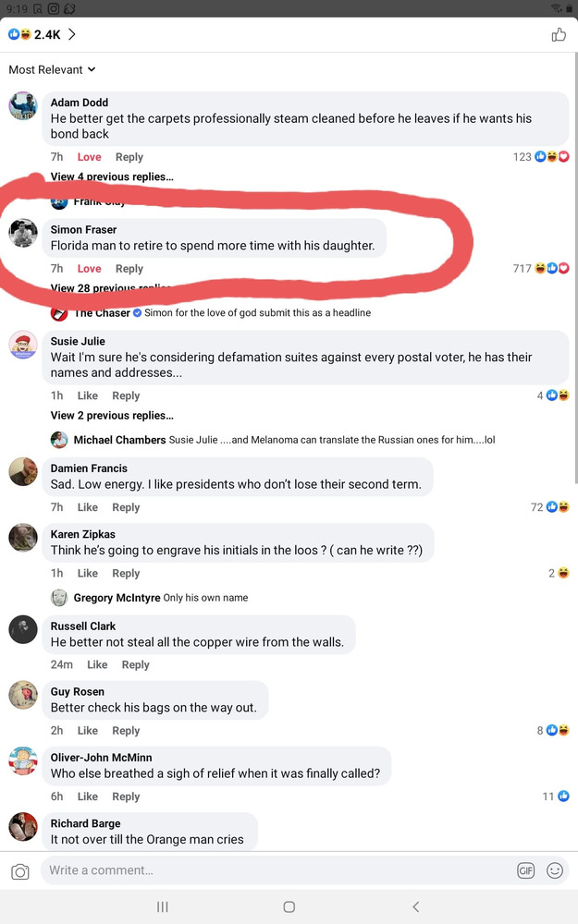Tap the Android home navigation icon
Screen dimensions: 578x924
coord(289,907)
